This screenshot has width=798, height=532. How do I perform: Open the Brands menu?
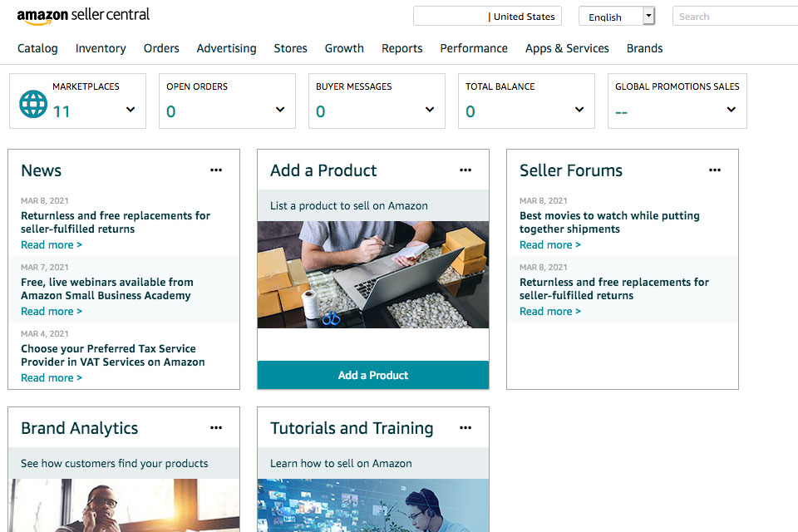coord(645,48)
